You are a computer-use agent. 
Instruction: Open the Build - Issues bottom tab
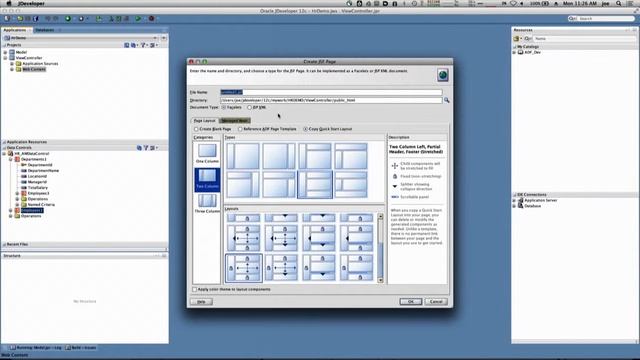pos(81,348)
